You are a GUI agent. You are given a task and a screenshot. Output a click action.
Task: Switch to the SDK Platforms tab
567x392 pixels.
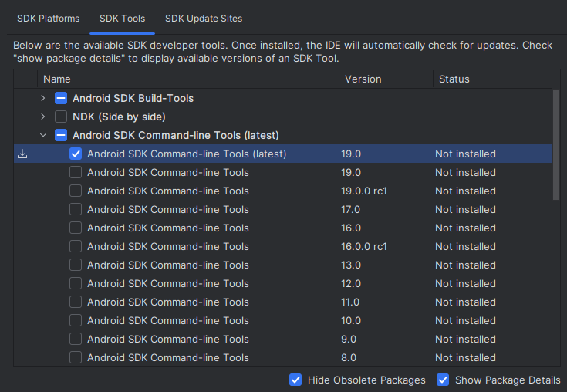(x=48, y=18)
